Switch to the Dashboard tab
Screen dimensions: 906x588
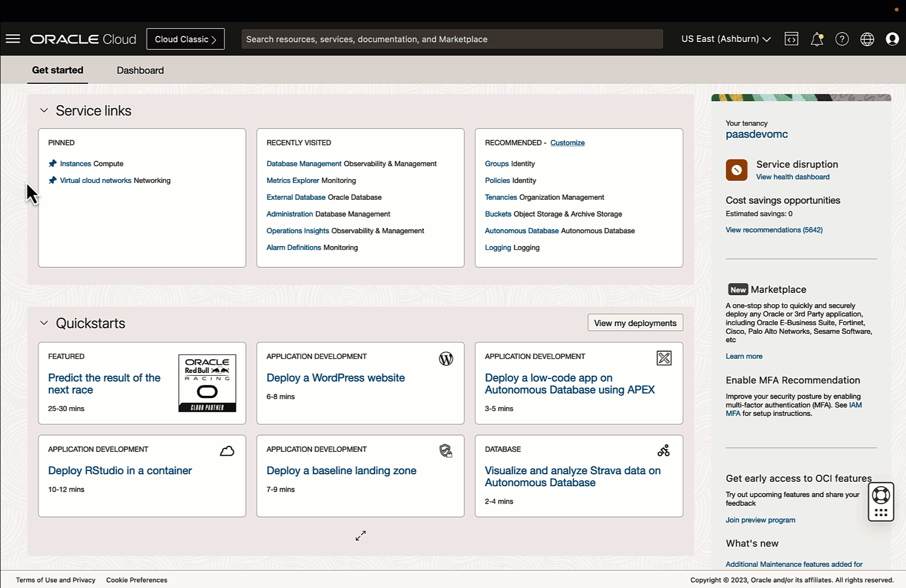coord(140,70)
